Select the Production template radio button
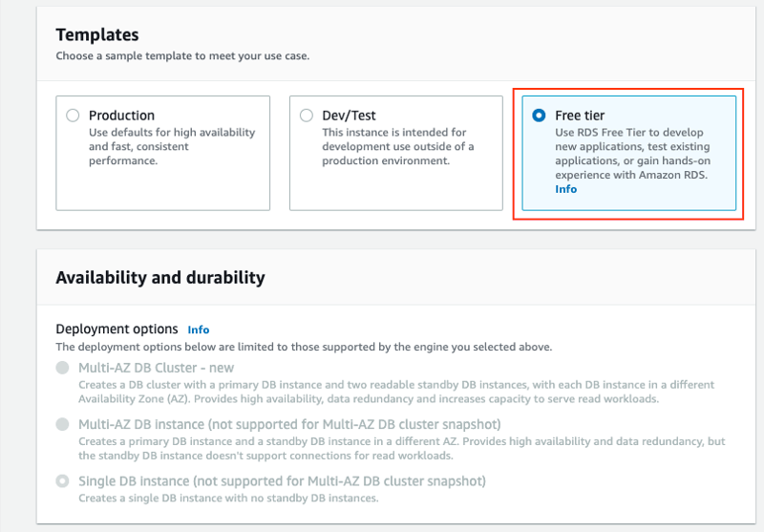 [73, 116]
